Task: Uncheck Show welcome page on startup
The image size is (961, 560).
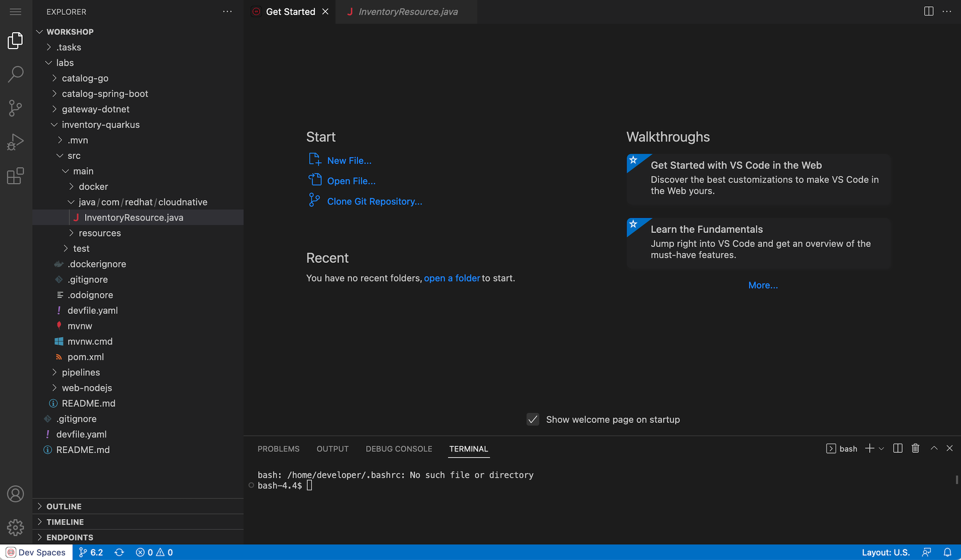Action: click(532, 419)
